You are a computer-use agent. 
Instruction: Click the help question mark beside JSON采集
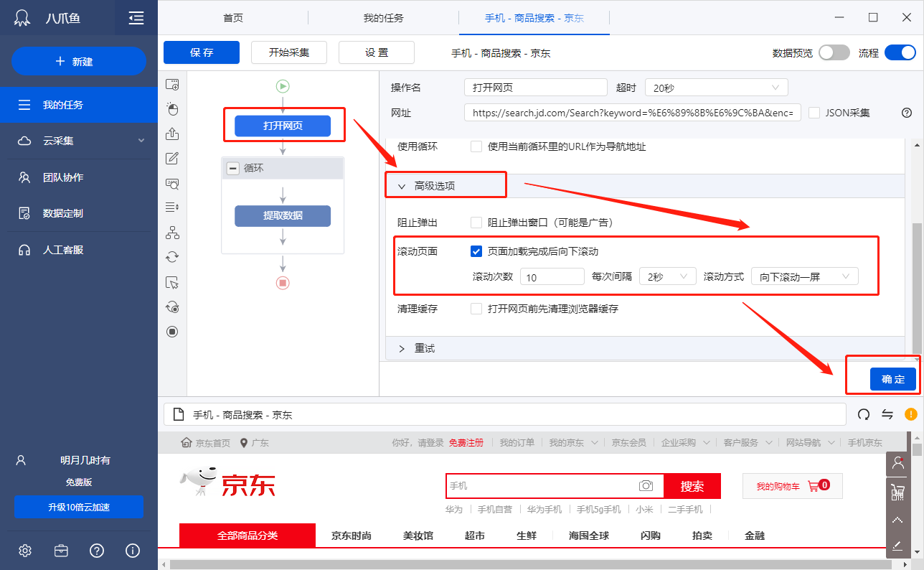[x=907, y=113]
